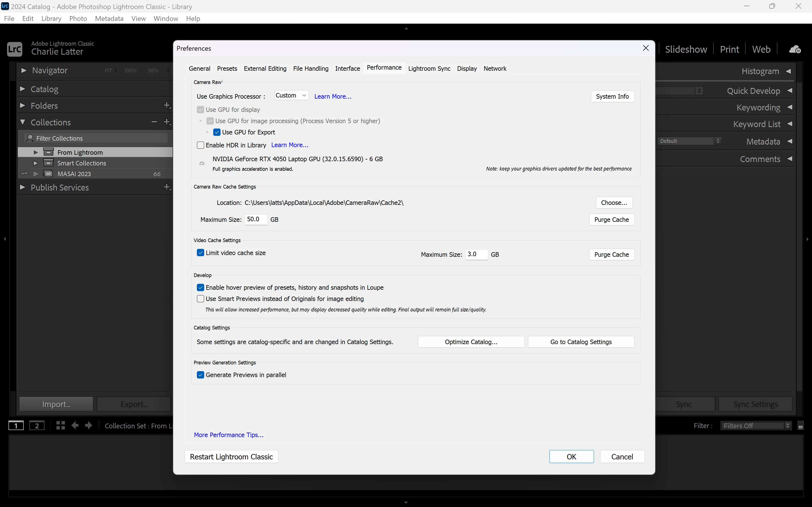Open Use Graphics Processor dropdown
This screenshot has height=507, width=812.
(x=291, y=96)
